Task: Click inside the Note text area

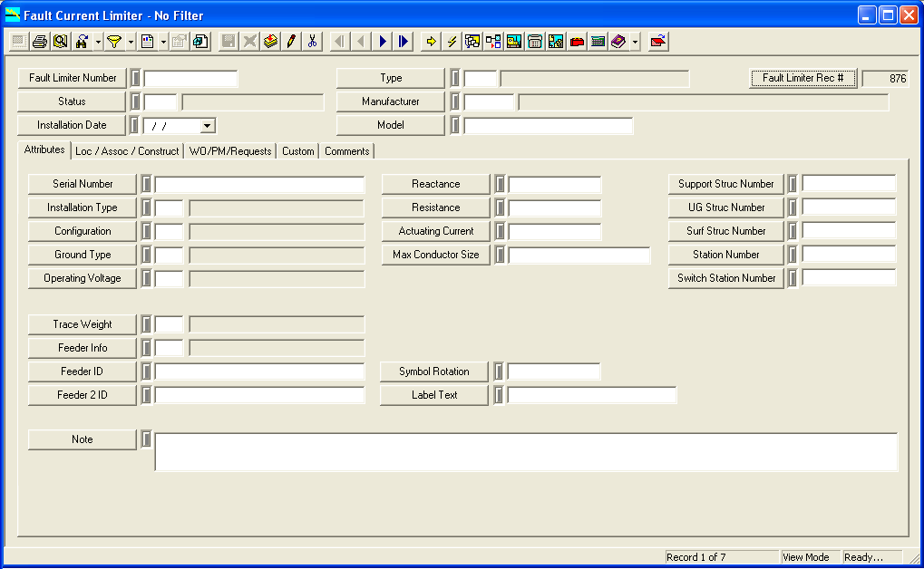Action: [x=526, y=452]
